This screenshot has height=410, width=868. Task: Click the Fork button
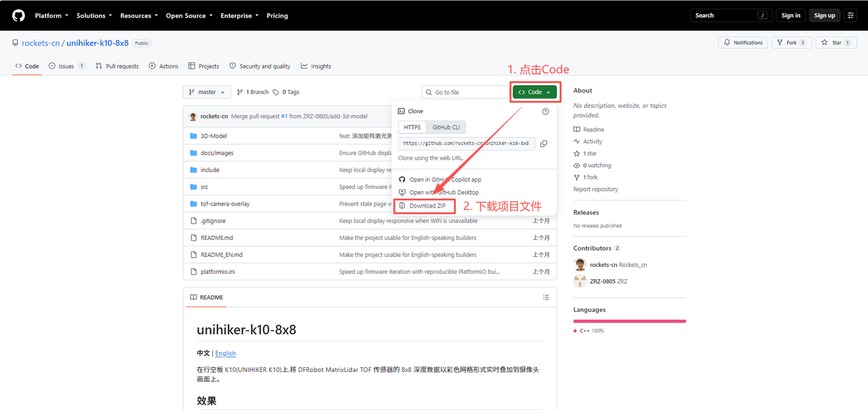[x=792, y=43]
